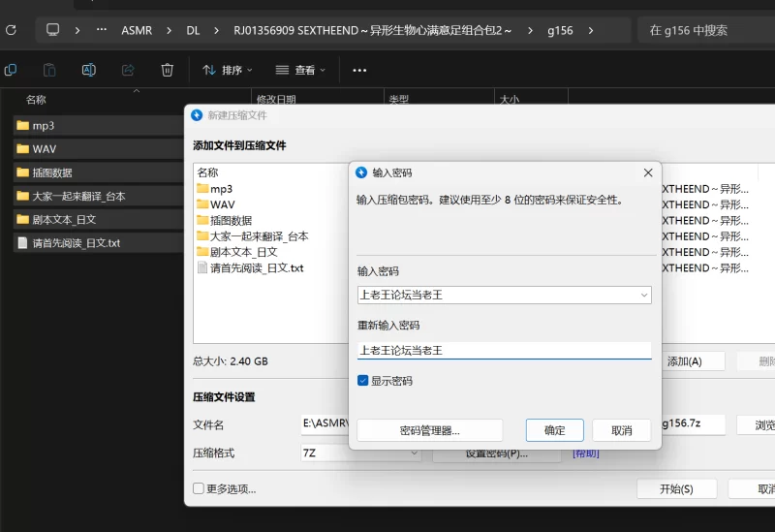
Task: Uncheck the 显示密码 checkbox
Action: (363, 381)
